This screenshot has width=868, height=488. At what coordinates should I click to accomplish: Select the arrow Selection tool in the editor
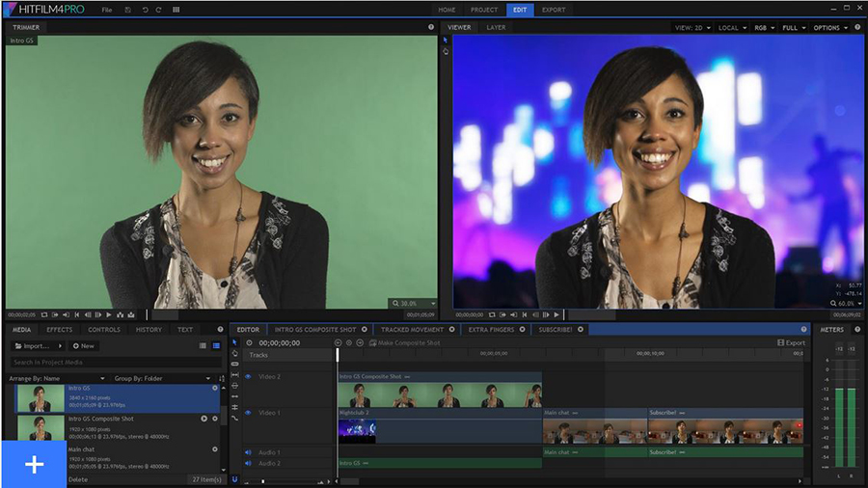[234, 342]
